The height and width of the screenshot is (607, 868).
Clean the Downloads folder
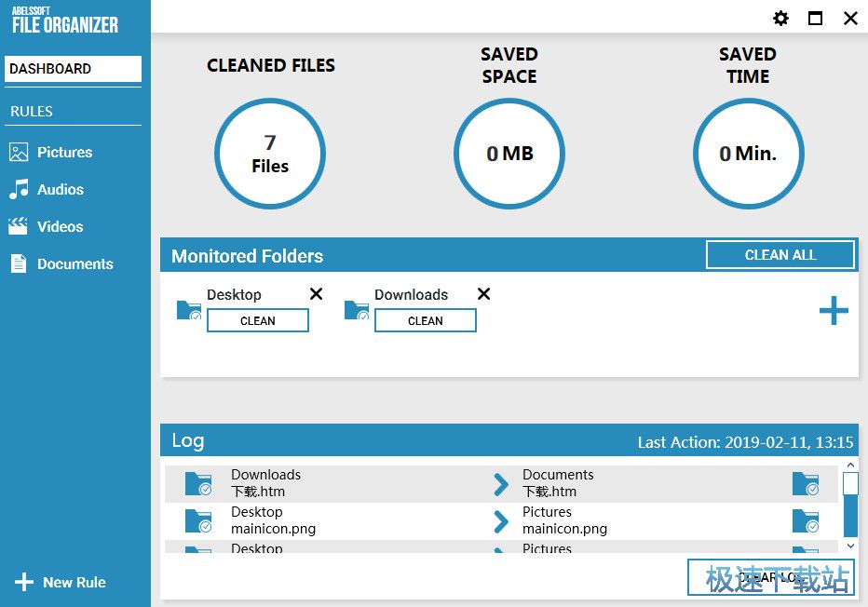pyautogui.click(x=425, y=321)
